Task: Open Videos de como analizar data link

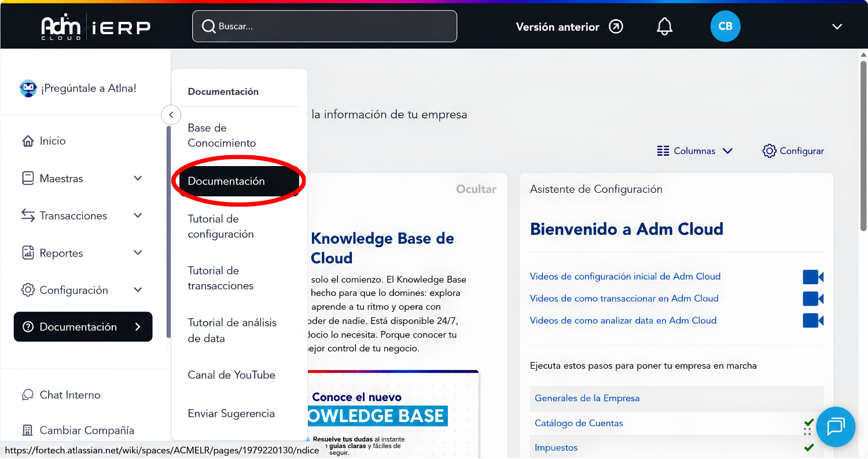Action: 623,321
